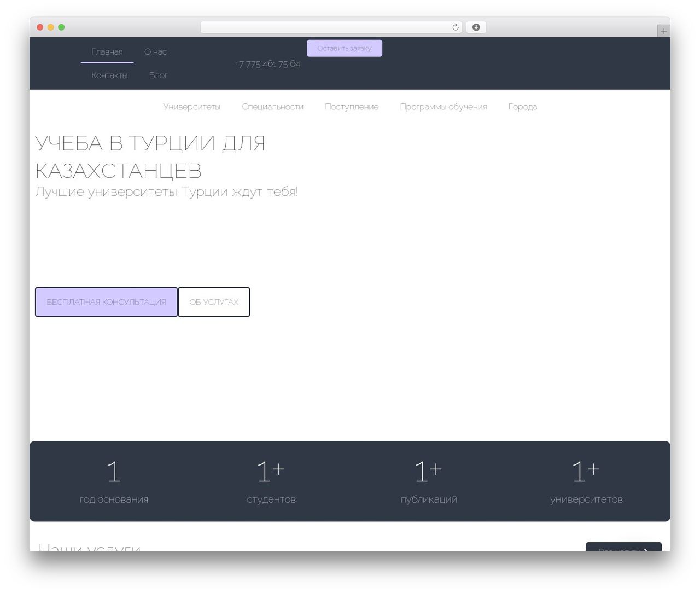Image resolution: width=700 pixels, height=593 pixels.
Task: Open the browser downloads icon
Action: (476, 27)
